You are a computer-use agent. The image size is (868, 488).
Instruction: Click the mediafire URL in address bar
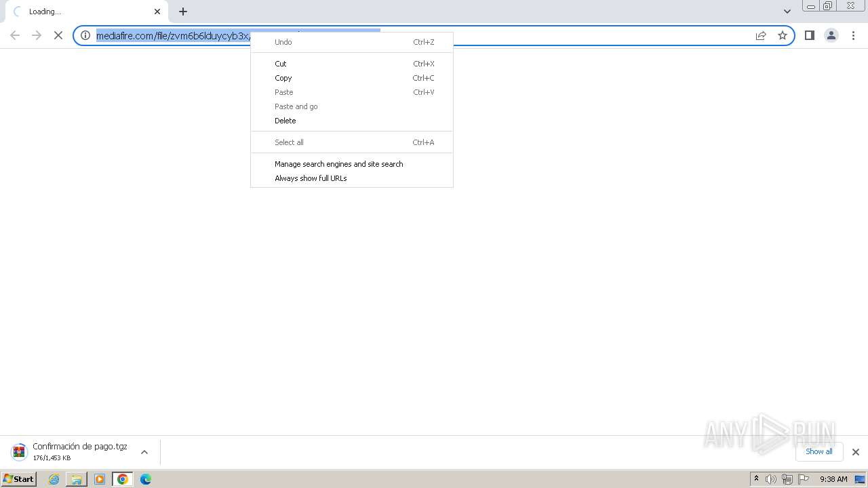(173, 36)
